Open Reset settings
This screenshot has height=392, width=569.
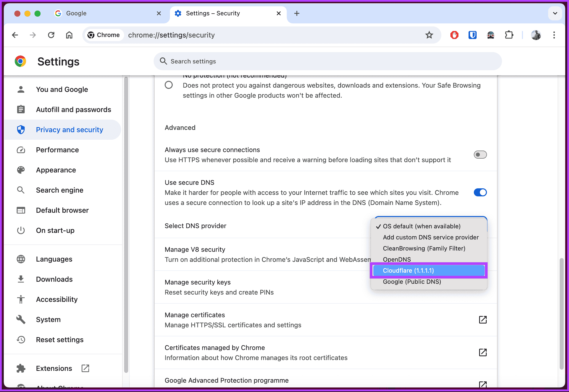[x=63, y=340]
